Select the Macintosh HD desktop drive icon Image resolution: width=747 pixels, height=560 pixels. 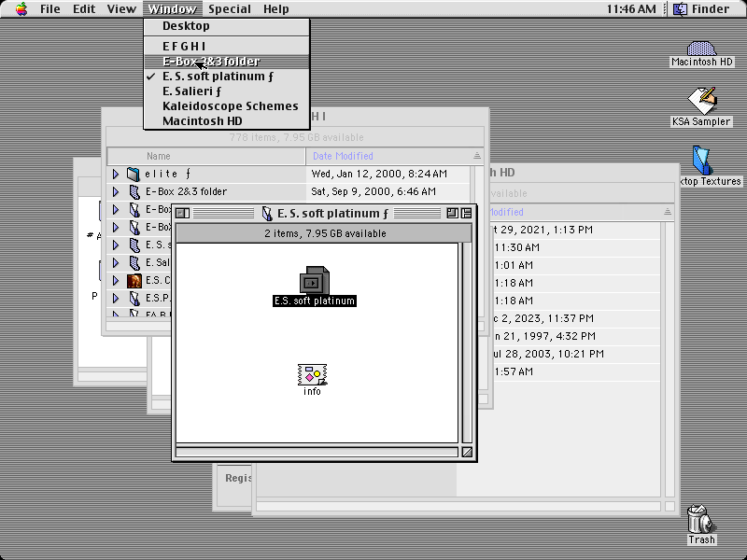701,49
